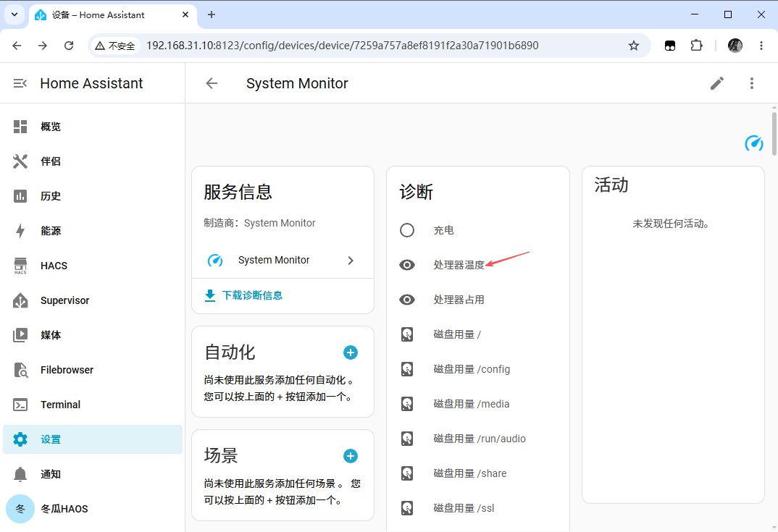
Task: Add a new 自动化 with plus button
Action: tap(351, 352)
